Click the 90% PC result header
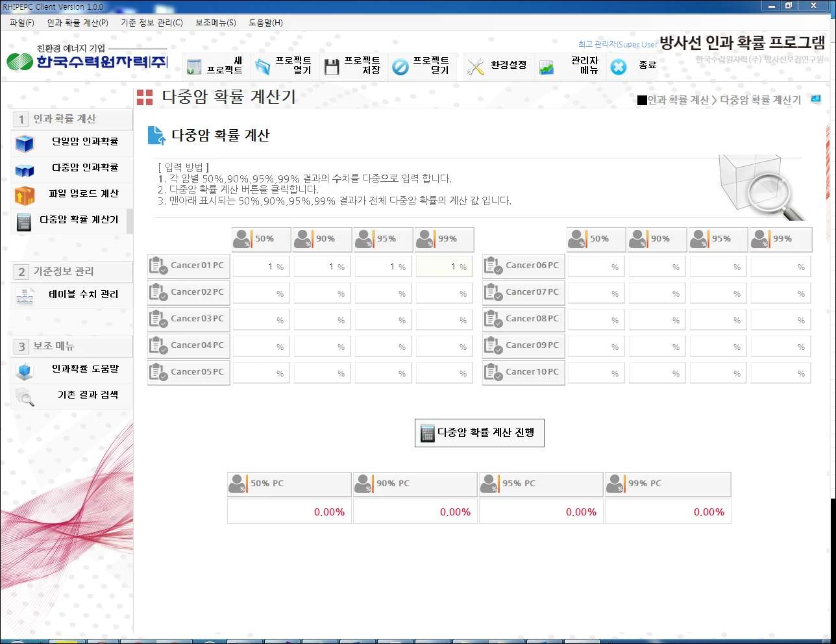This screenshot has height=644, width=836. [x=415, y=484]
